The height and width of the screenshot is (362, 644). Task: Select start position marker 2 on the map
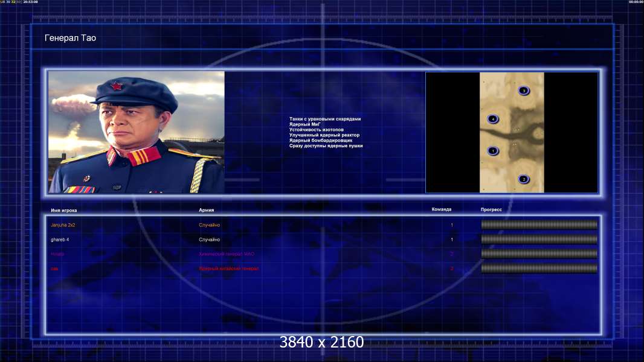tap(523, 179)
